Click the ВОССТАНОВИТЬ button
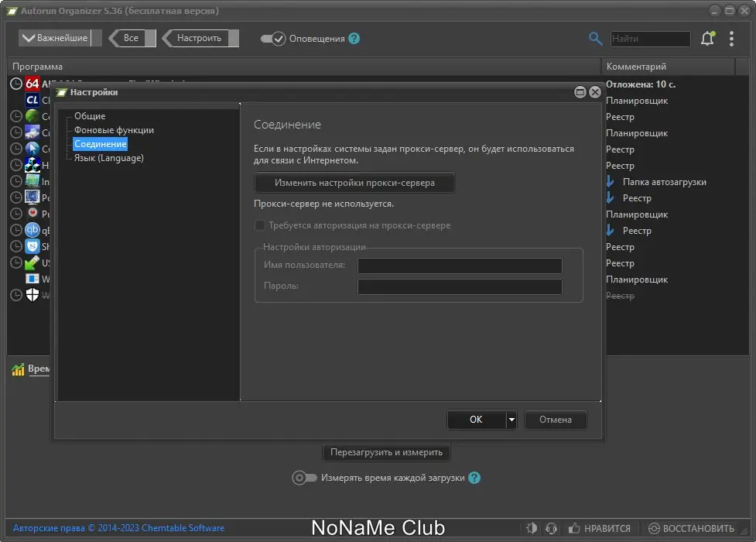Screen dimensions: 756x542 pos(691,529)
